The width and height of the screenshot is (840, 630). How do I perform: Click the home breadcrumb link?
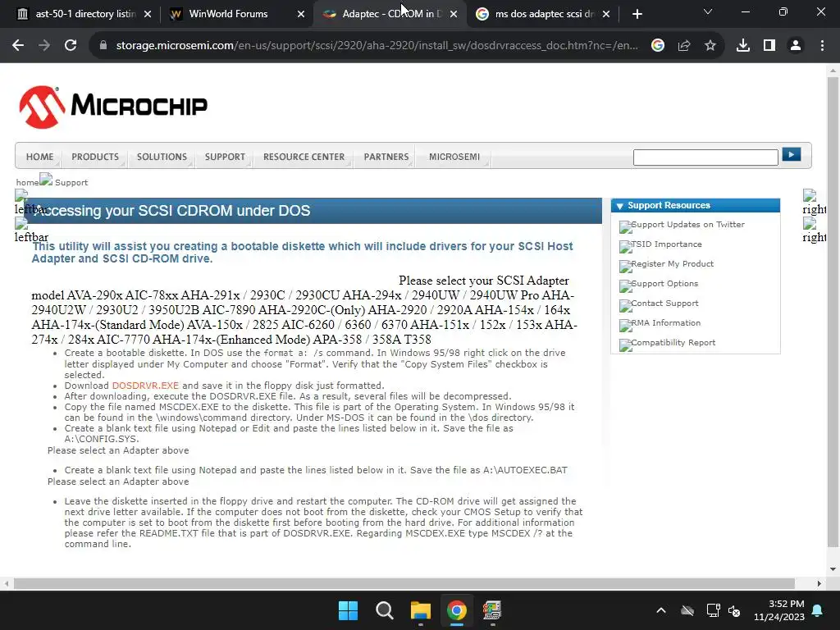point(27,182)
